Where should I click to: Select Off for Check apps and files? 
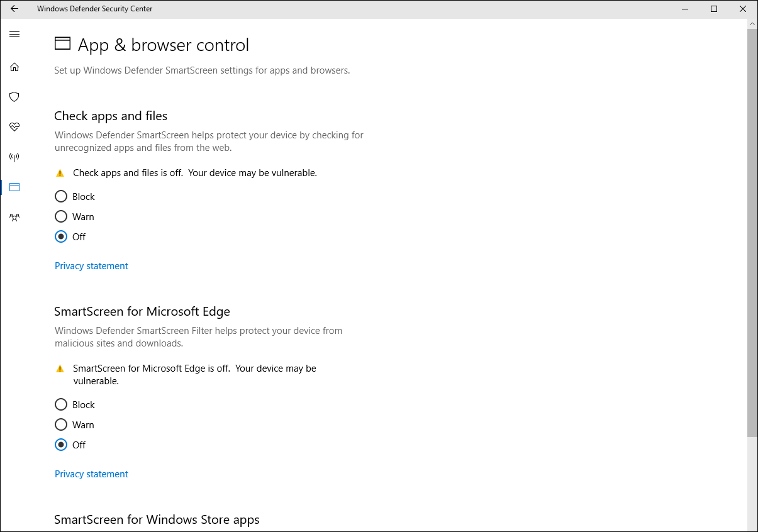point(61,237)
